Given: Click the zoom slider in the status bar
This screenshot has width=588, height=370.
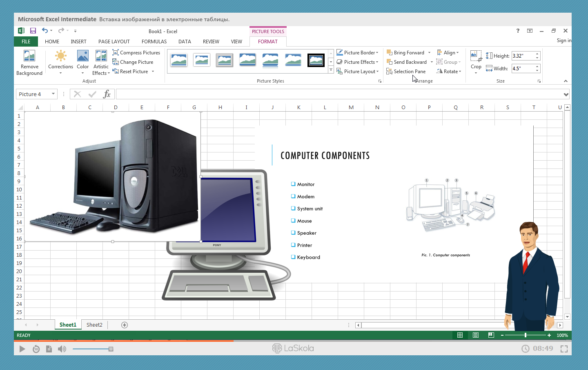Looking at the screenshot, I should click(526, 335).
